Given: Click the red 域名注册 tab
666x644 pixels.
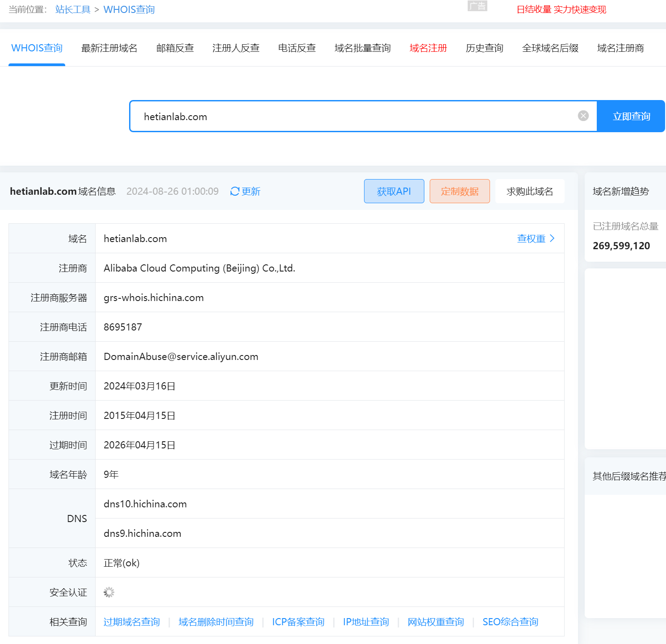Looking at the screenshot, I should (428, 48).
